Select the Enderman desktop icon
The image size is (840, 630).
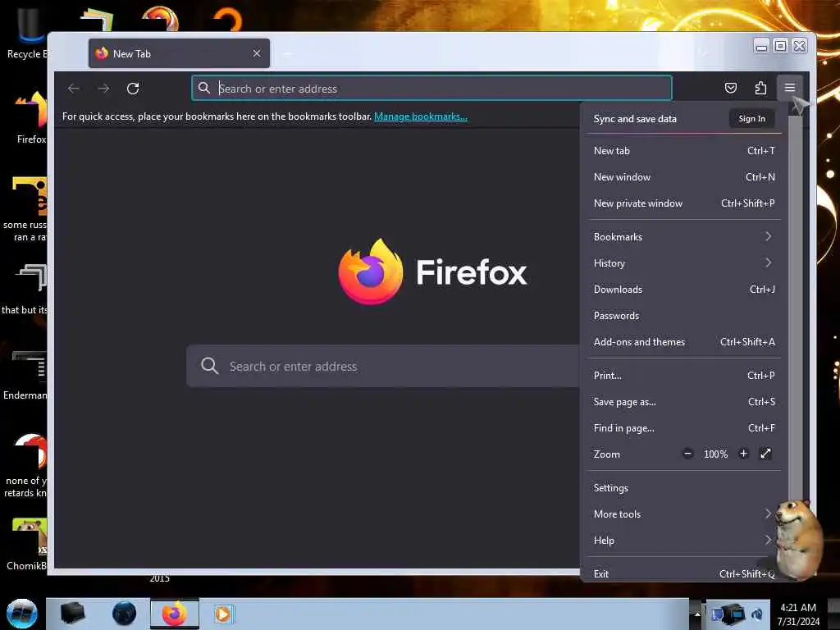pyautogui.click(x=25, y=374)
